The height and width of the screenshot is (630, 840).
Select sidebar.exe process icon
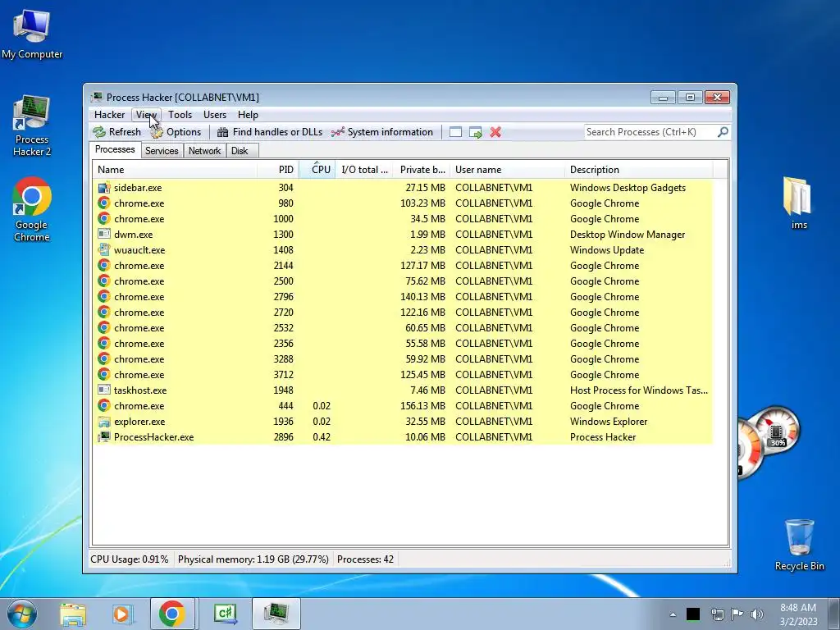(104, 188)
